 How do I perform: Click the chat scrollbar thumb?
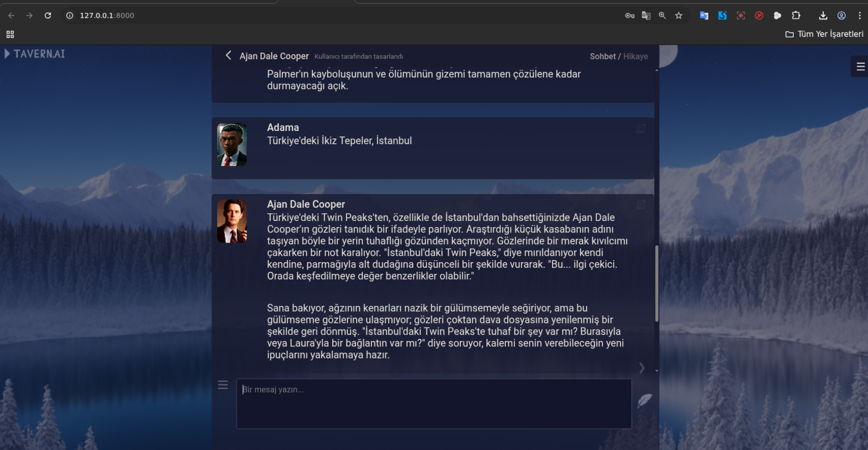pos(656,283)
